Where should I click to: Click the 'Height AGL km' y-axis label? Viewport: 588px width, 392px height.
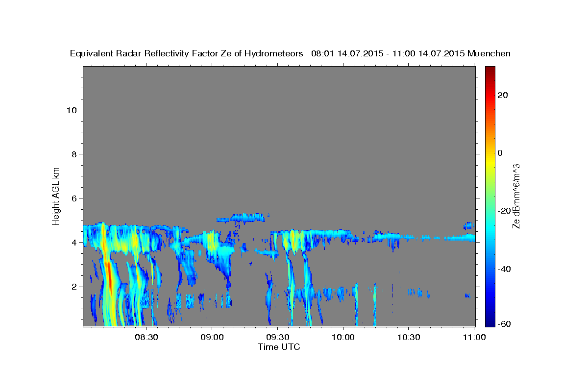[56, 196]
